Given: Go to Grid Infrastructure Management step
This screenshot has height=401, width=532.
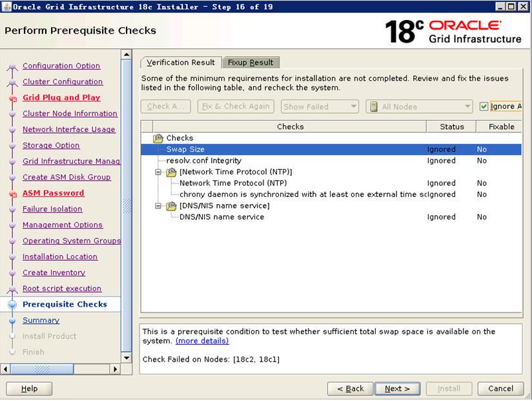Looking at the screenshot, I should [x=71, y=161].
